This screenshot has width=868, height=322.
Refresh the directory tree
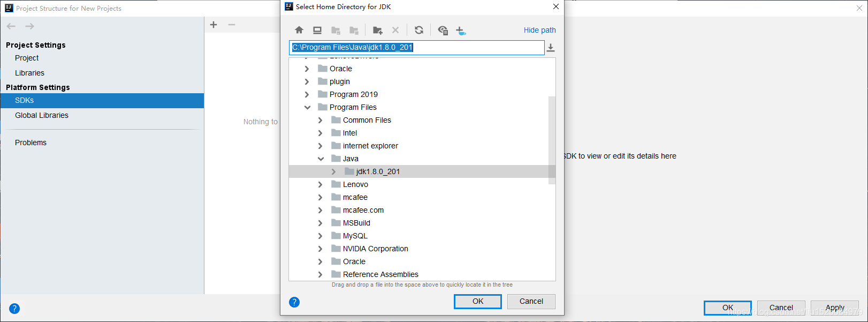pos(419,30)
